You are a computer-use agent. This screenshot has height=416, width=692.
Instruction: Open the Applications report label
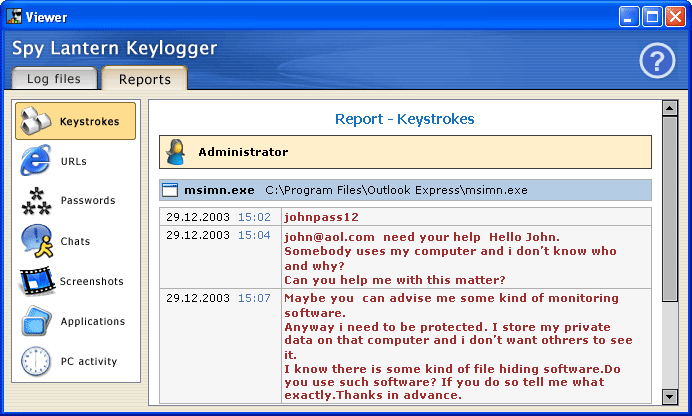[93, 322]
